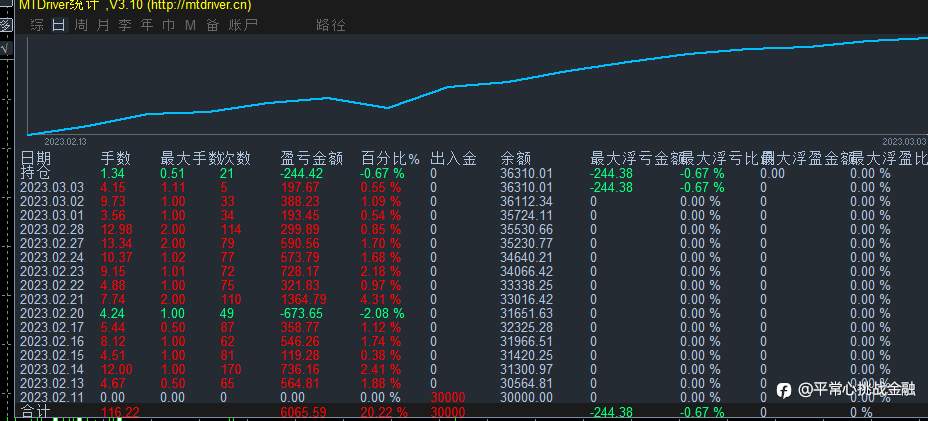The height and width of the screenshot is (421, 928).
Task: Select the 年 yearly tab
Action: pos(147,25)
